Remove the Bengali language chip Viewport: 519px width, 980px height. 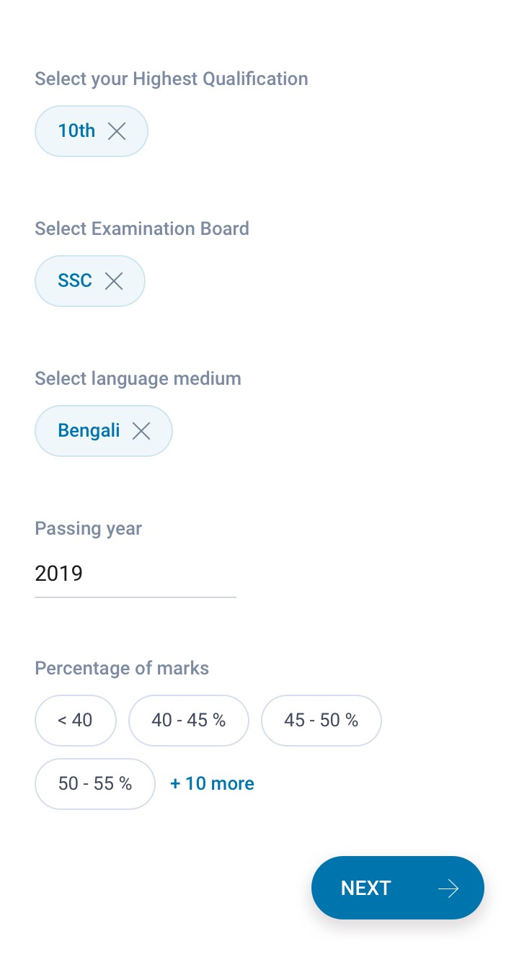click(x=141, y=431)
